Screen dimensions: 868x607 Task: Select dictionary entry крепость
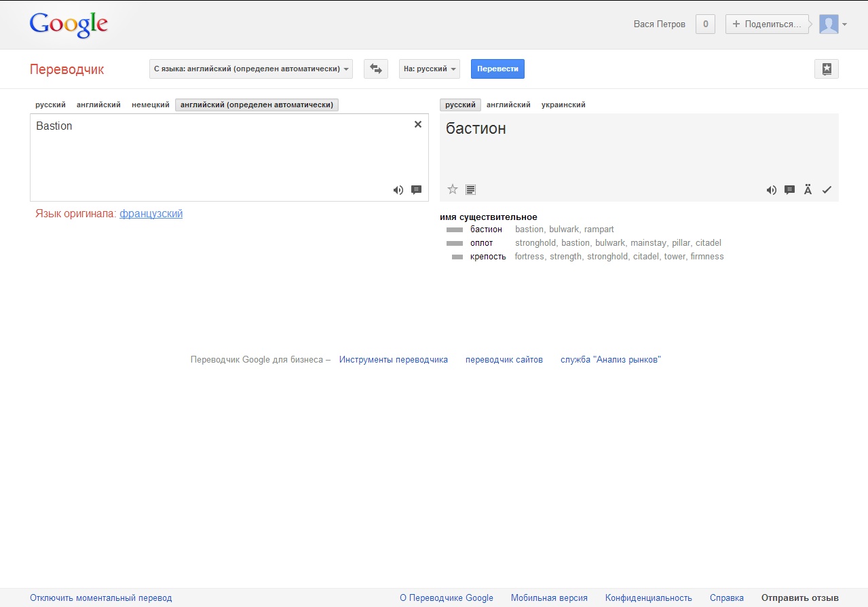coord(488,257)
